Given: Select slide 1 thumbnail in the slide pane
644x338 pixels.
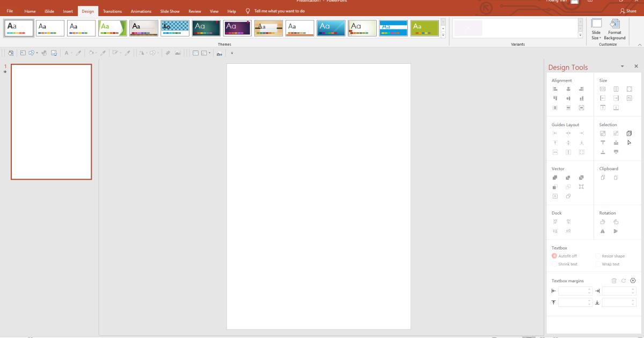Looking at the screenshot, I should tap(51, 121).
